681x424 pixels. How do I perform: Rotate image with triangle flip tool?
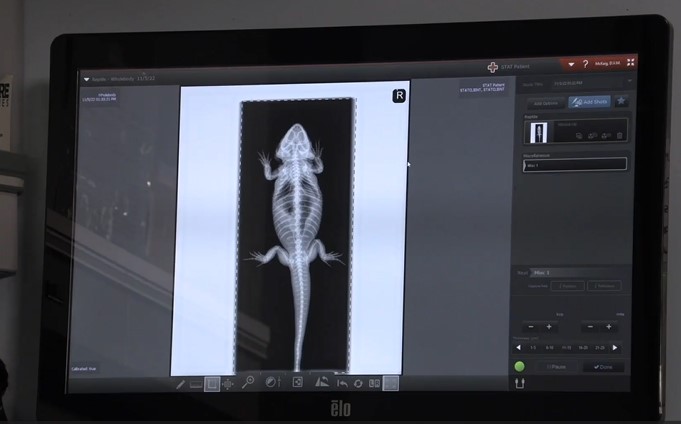click(322, 382)
